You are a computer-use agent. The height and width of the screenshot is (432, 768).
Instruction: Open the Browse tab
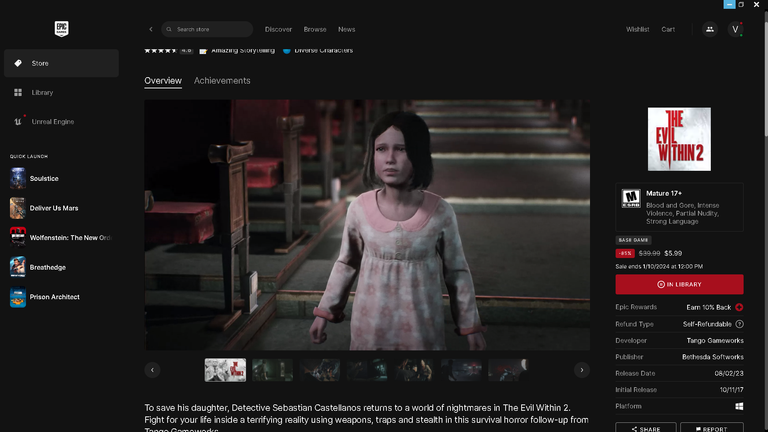coord(315,29)
